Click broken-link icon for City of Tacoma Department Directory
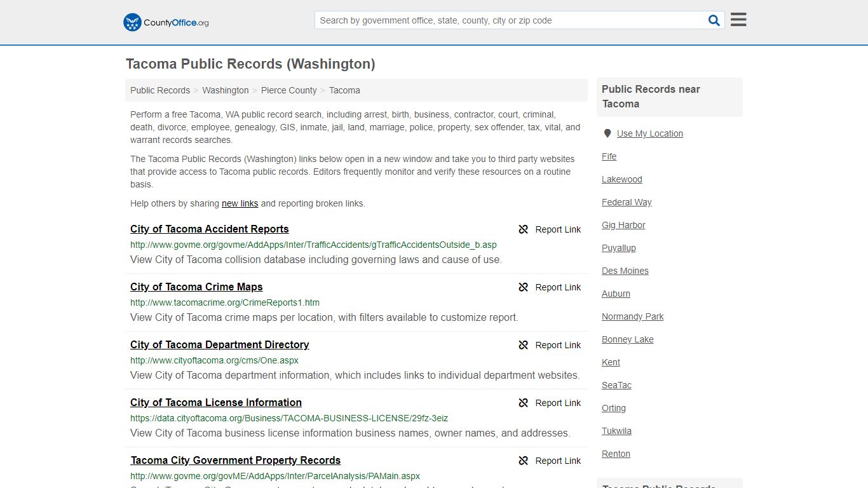This screenshot has width=868, height=488. point(524,345)
